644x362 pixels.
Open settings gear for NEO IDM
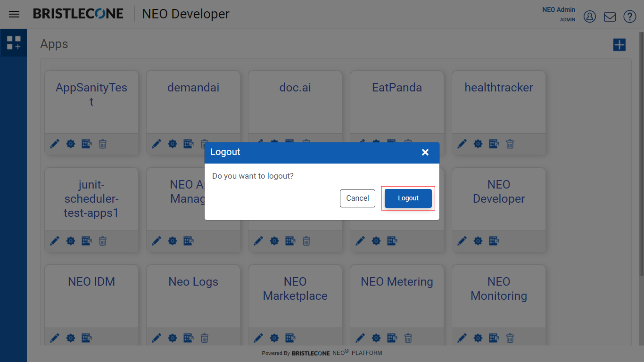pyautogui.click(x=71, y=338)
